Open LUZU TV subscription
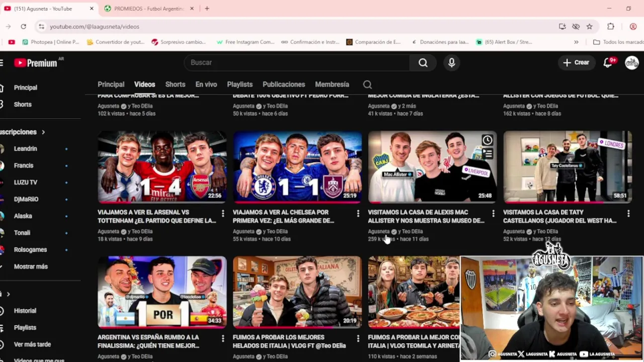Viewport: 644px width, 362px height. (x=25, y=183)
